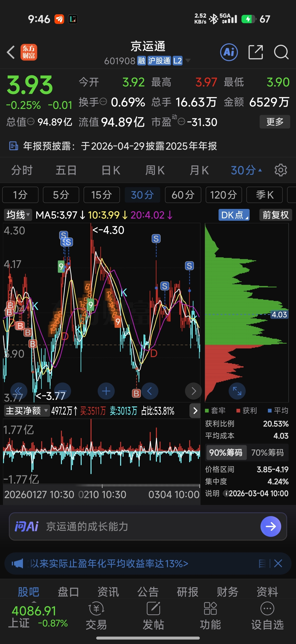The image size is (296, 644).
Task: Open the DK点 dropdown
Action: click(234, 215)
